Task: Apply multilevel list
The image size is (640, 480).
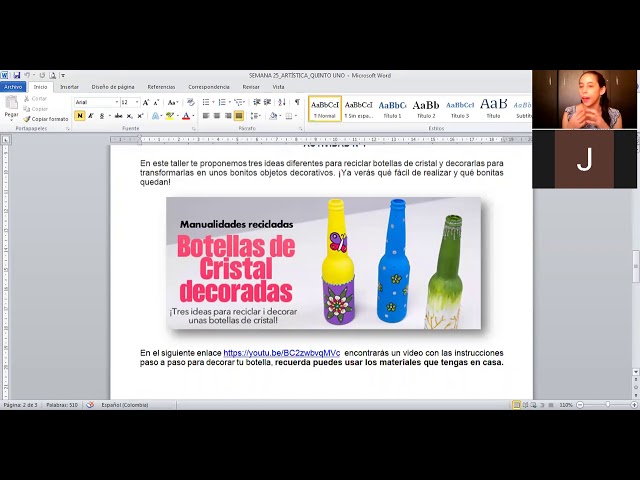Action: point(239,102)
